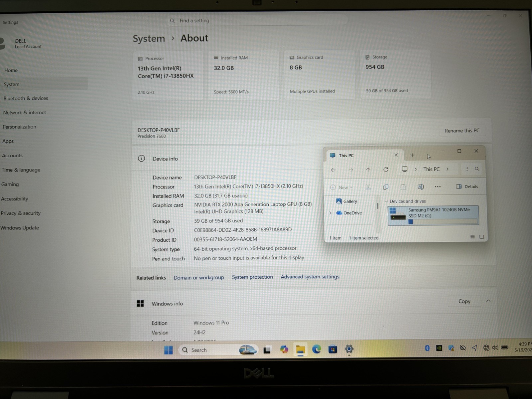Select Bluetooth & devices in Settings
The height and width of the screenshot is (399, 532).
26,98
